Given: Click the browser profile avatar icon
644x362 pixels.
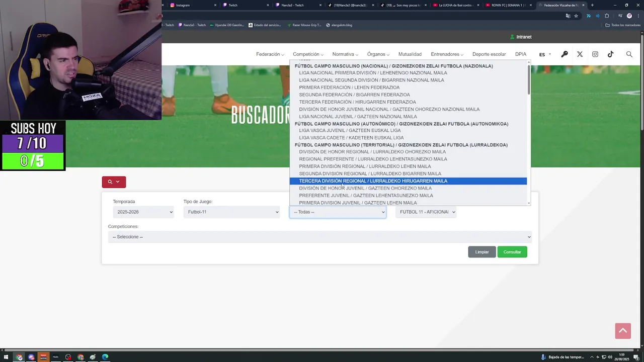Looking at the screenshot, I should 629,16.
